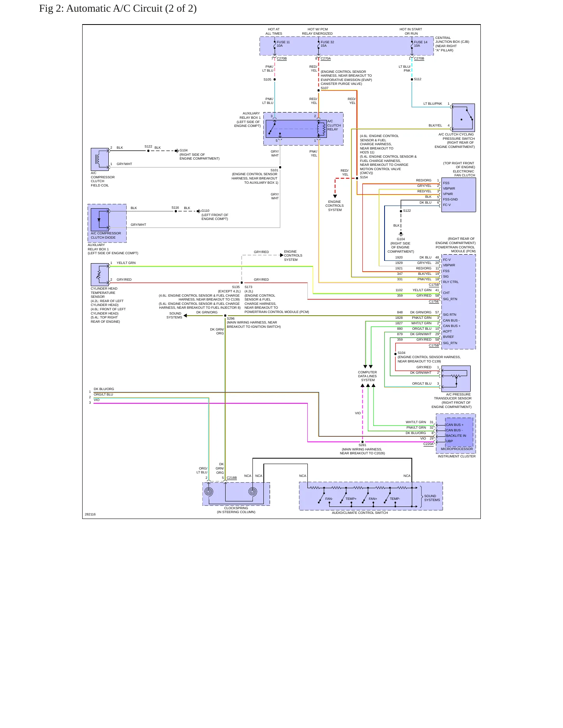Click splice label "S105"
The width and height of the screenshot is (563, 728).
coord(267,79)
